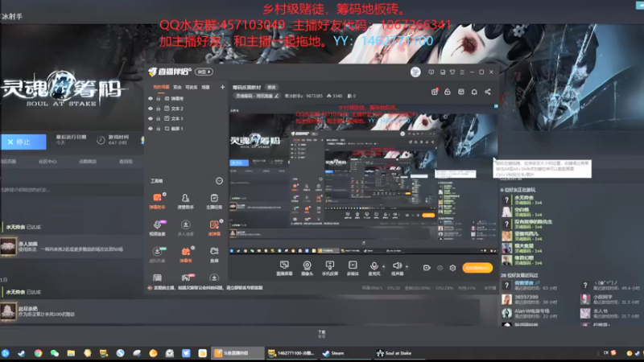Open Chrome from the taskbar

click(38, 353)
